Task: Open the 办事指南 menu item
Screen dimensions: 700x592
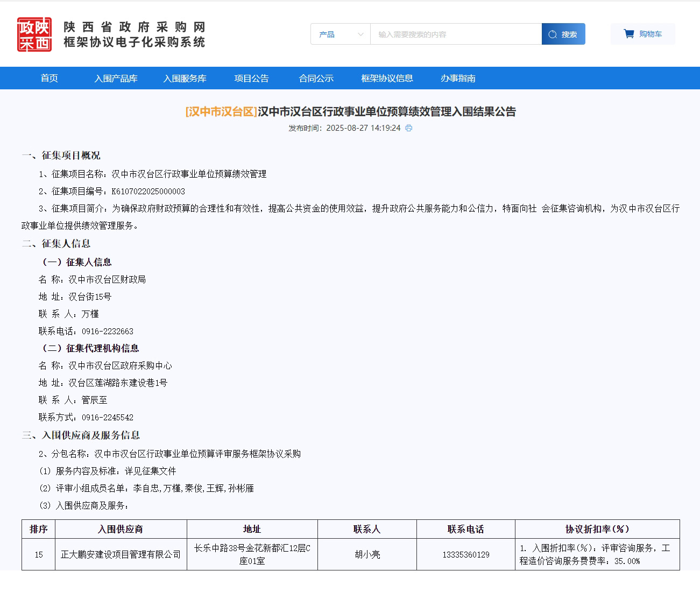Action: point(458,79)
